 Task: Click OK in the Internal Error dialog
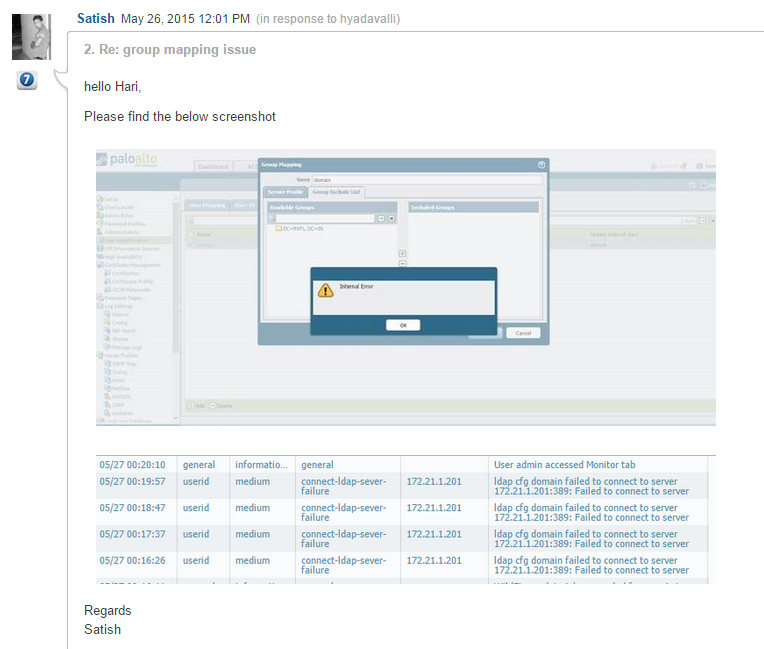point(403,325)
